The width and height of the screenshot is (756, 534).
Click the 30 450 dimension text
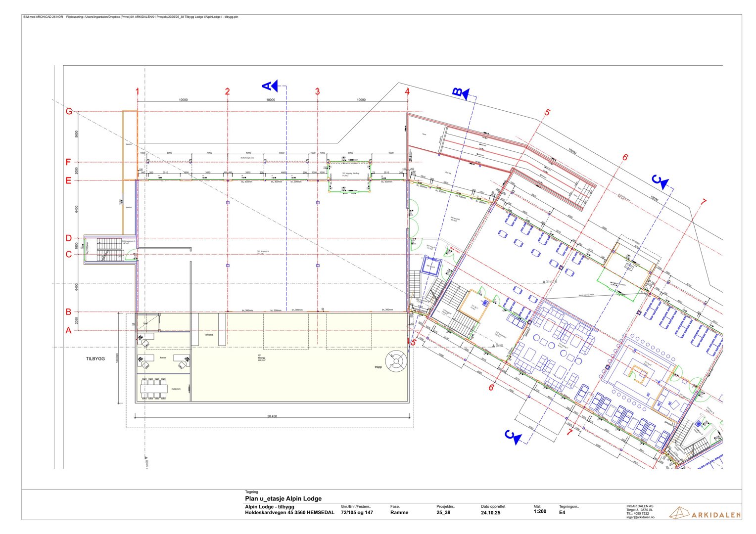272,416
